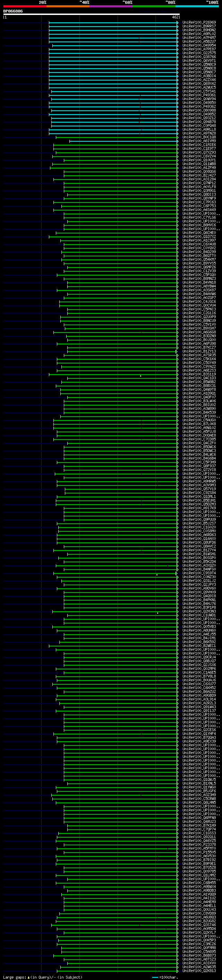Select the UniRef100_Q2KYL7 hit

pyautogui.click(x=199, y=932)
